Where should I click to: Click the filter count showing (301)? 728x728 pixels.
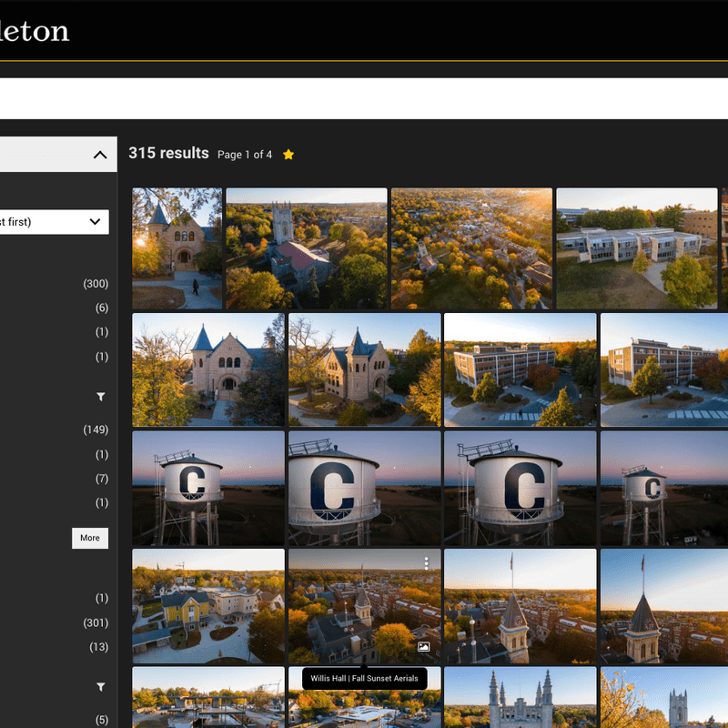[x=96, y=622]
